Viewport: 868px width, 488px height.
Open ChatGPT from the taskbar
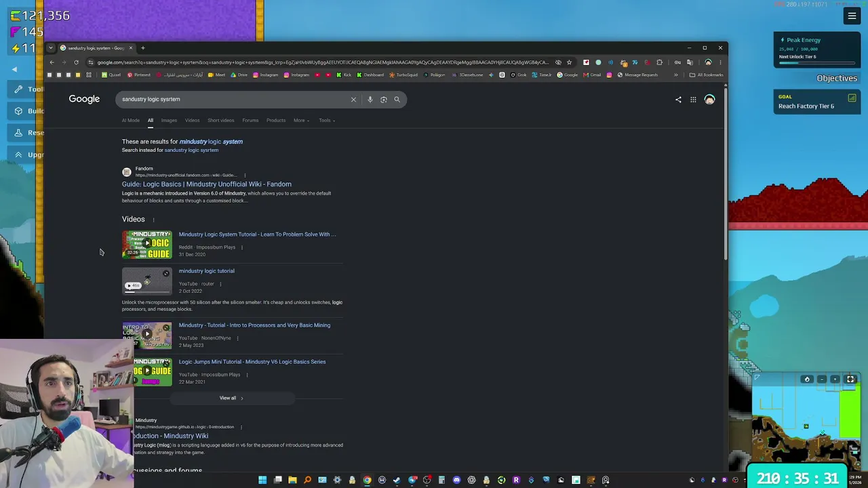(471, 480)
